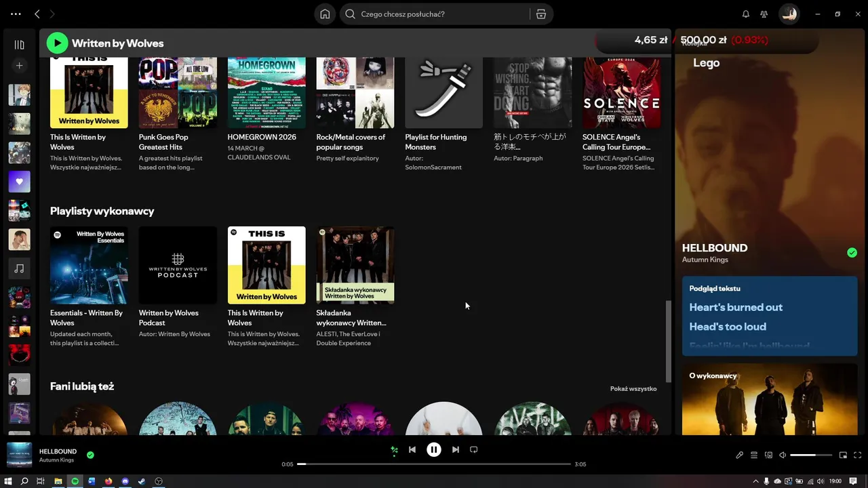
Task: Open the Home page icon
Action: (325, 14)
